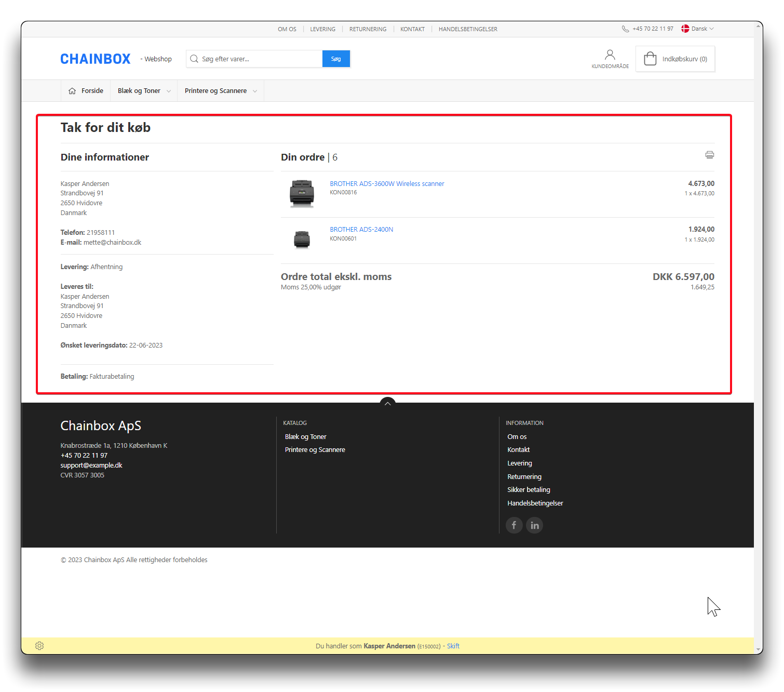Click the scroll-to-top arrow button
The height and width of the screenshot is (692, 784).
[x=387, y=403]
